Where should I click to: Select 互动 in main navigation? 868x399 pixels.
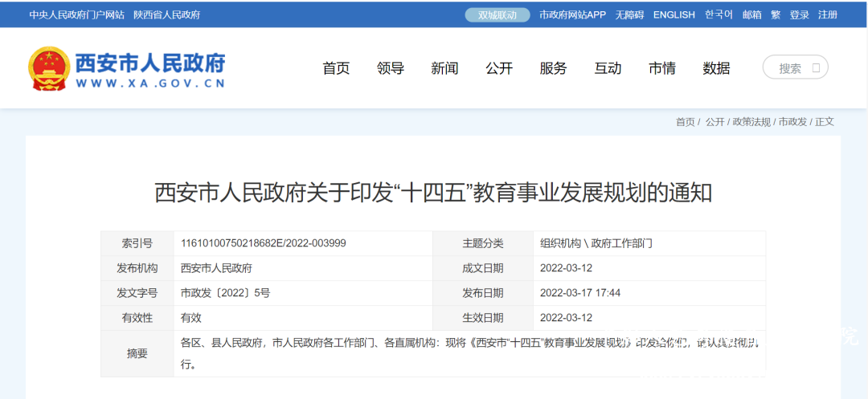[608, 68]
